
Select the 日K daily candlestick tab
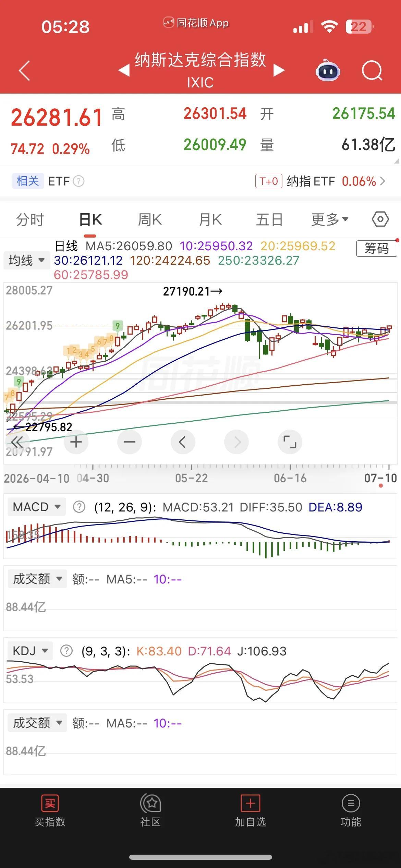(x=90, y=219)
